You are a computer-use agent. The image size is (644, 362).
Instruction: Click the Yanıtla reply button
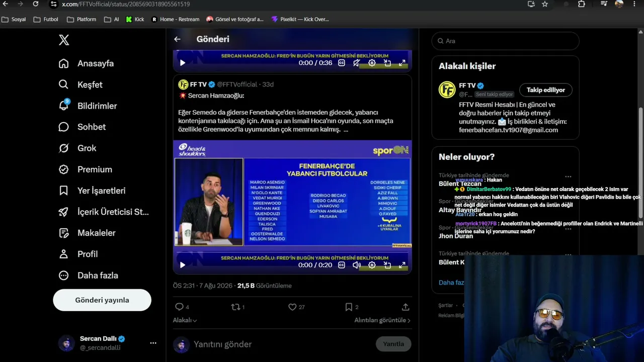(x=393, y=344)
